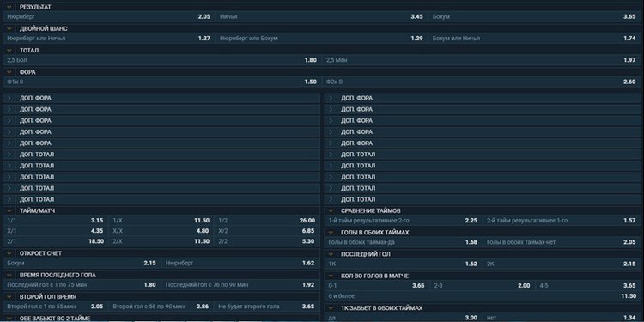Viewport: 644px width, 322px height.
Task: Collapse the ТАЙМ/МАТЧ section
Action: coord(9,210)
